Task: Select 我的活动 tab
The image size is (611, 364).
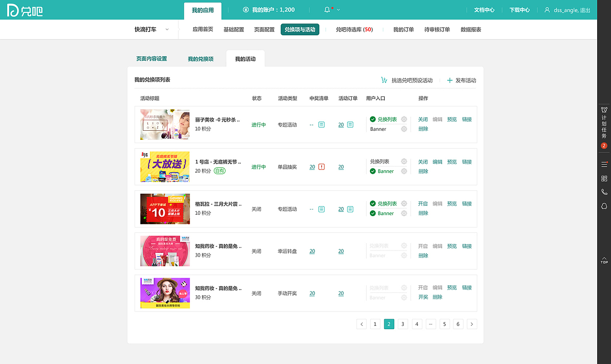Action: (245, 59)
